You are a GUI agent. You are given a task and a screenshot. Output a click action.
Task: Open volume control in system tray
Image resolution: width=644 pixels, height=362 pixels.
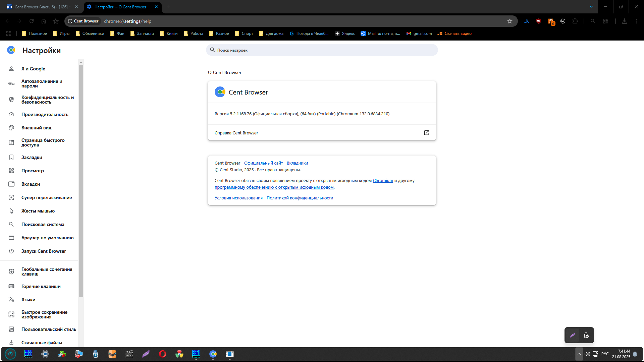click(x=587, y=354)
